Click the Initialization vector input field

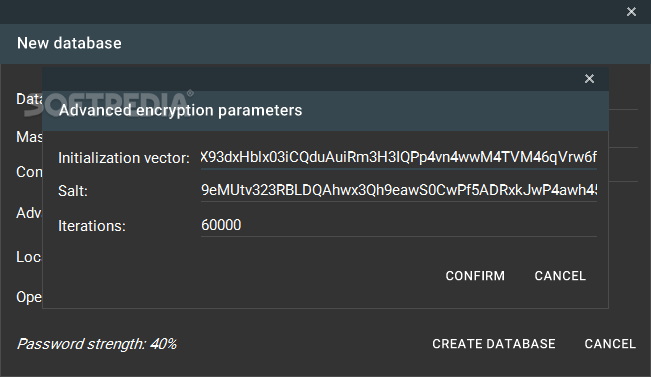coord(399,158)
